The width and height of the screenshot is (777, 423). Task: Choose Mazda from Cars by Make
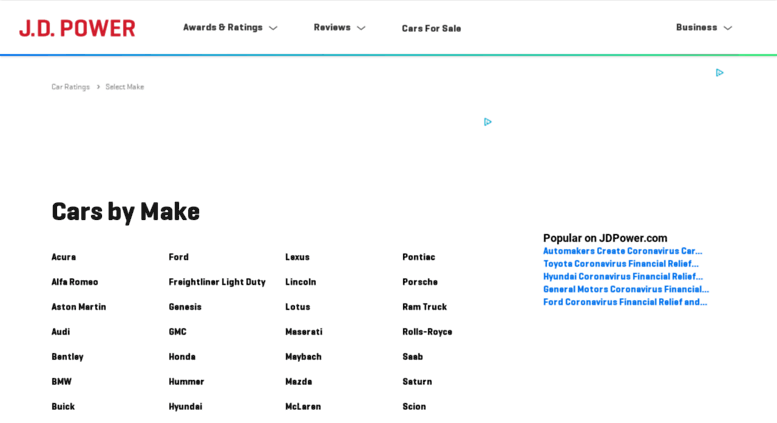point(299,381)
